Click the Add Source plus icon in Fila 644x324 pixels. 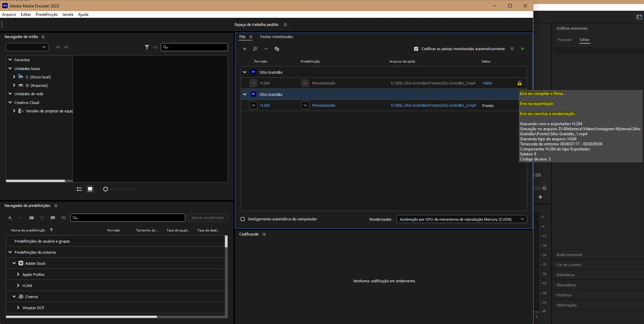point(245,49)
